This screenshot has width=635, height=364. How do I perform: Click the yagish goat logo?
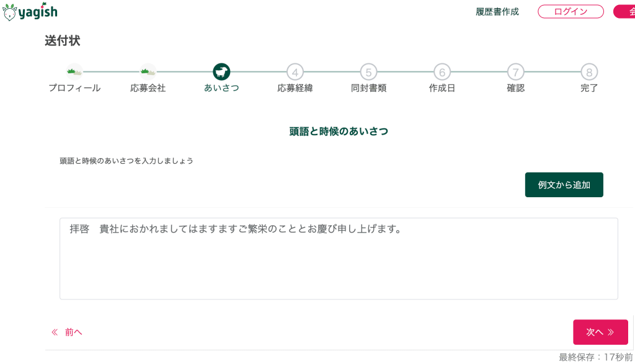30,11
